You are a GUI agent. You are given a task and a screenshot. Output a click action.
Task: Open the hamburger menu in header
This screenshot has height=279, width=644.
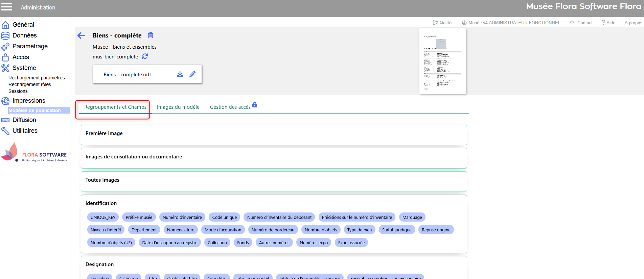coord(7,7)
